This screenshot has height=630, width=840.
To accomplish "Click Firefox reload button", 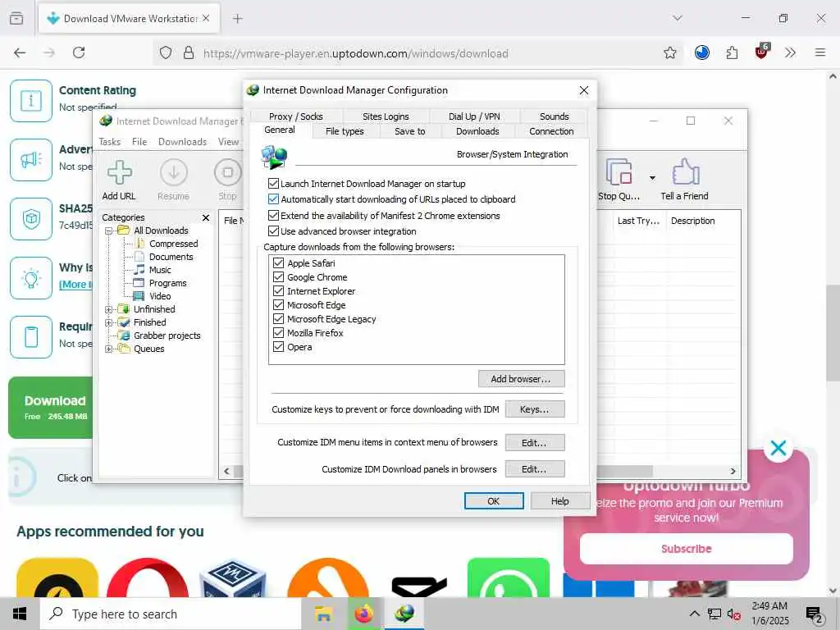I will click(x=79, y=52).
